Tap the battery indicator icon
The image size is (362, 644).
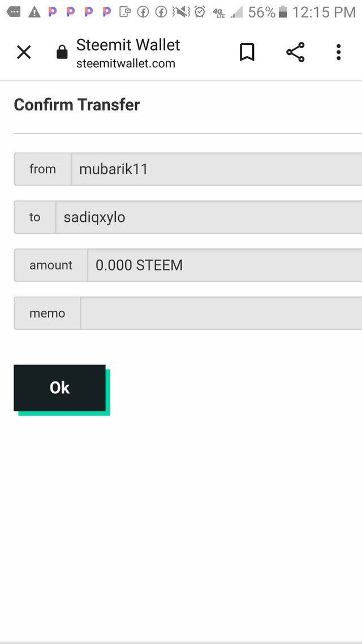pos(282,12)
